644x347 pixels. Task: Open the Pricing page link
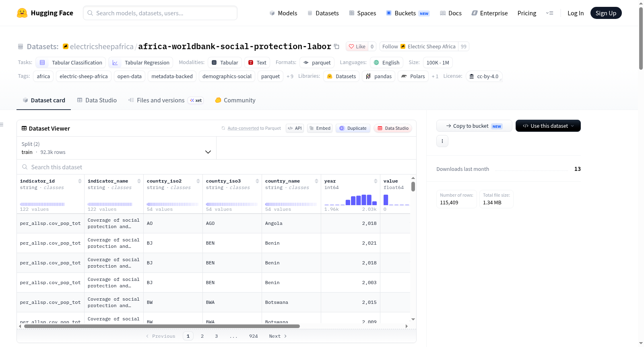click(x=527, y=13)
